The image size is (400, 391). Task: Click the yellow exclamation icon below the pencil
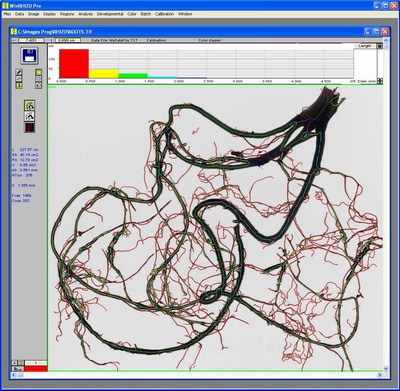(x=19, y=85)
